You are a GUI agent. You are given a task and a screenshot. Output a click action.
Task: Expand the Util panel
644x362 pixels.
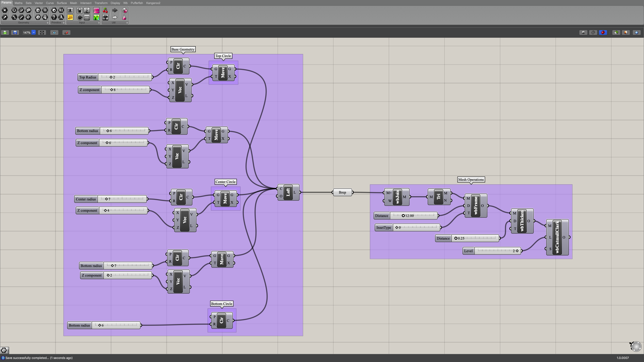(127, 23)
